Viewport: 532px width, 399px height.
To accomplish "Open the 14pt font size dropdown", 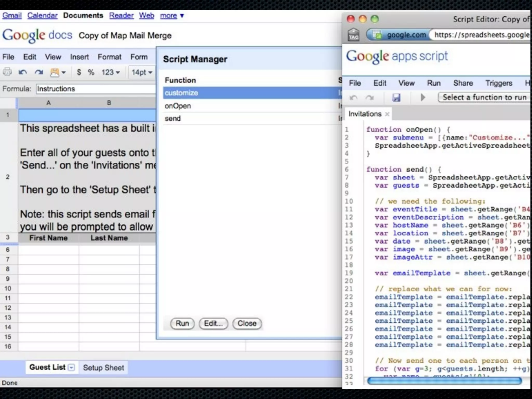I will (142, 72).
